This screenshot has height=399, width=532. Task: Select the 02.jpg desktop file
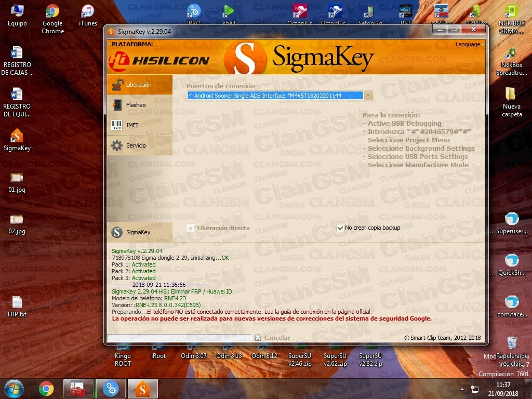17,224
